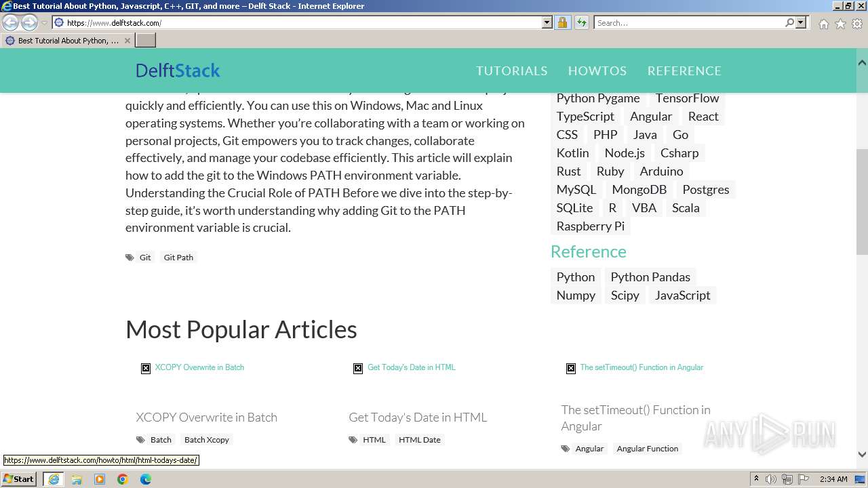
Task: Open the TensorFlow tag
Action: (x=687, y=98)
